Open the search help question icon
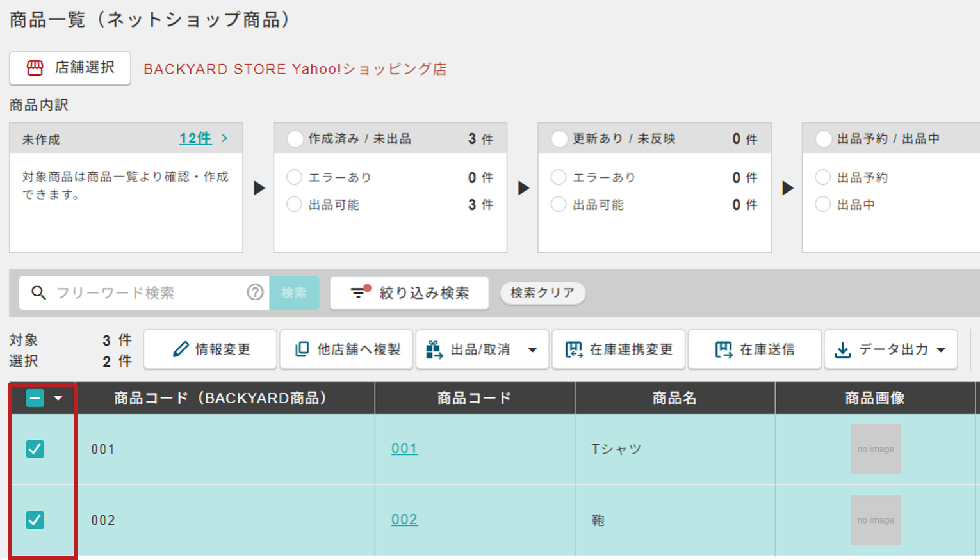Viewport: 980px width, 560px height. coord(255,292)
